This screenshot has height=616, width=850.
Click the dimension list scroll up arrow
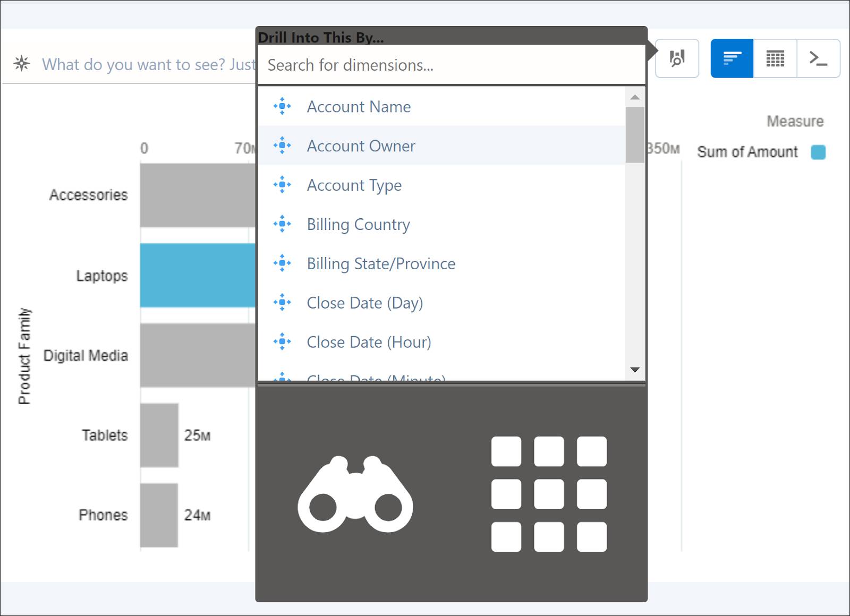(x=635, y=97)
